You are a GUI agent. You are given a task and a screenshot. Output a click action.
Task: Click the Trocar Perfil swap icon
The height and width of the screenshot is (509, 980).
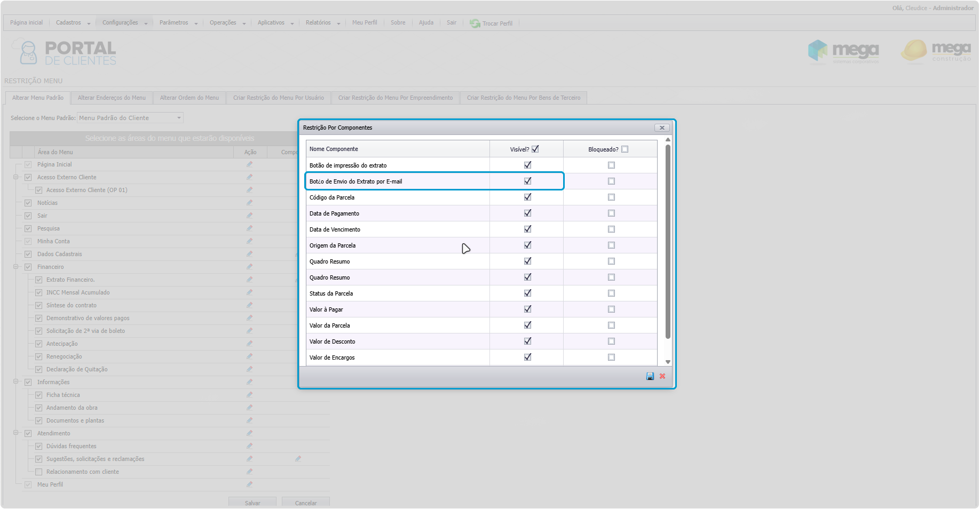click(x=475, y=23)
